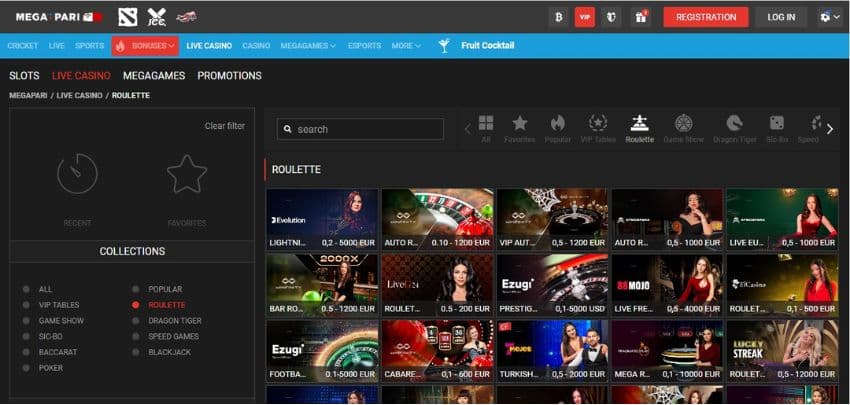Image resolution: width=850 pixels, height=405 pixels.
Task: Switch to the MEGAGAMES tab
Action: tap(154, 76)
